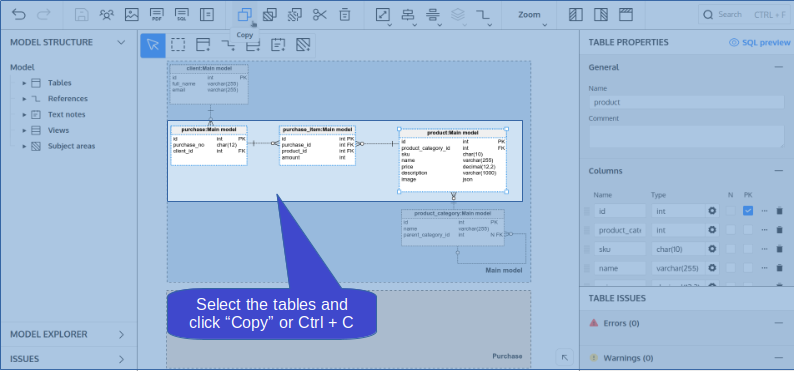Open type settings gear for id column

coord(712,211)
